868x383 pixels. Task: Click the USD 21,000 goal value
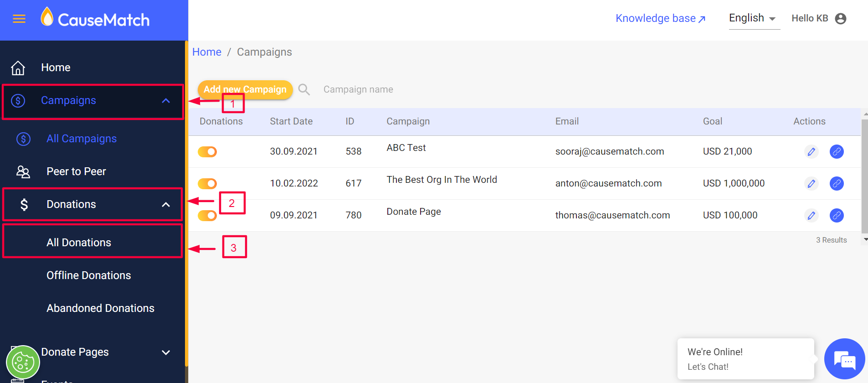pyautogui.click(x=727, y=151)
